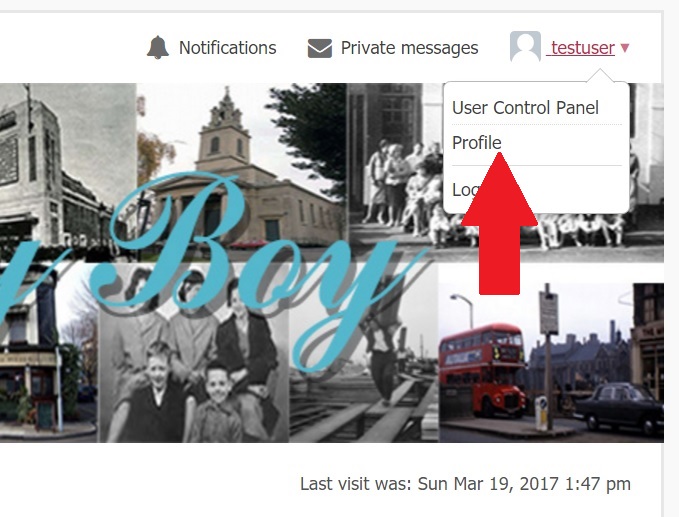Screen dimensions: 679x517
Task: Click the red upward arrow graphic
Action: (x=499, y=224)
